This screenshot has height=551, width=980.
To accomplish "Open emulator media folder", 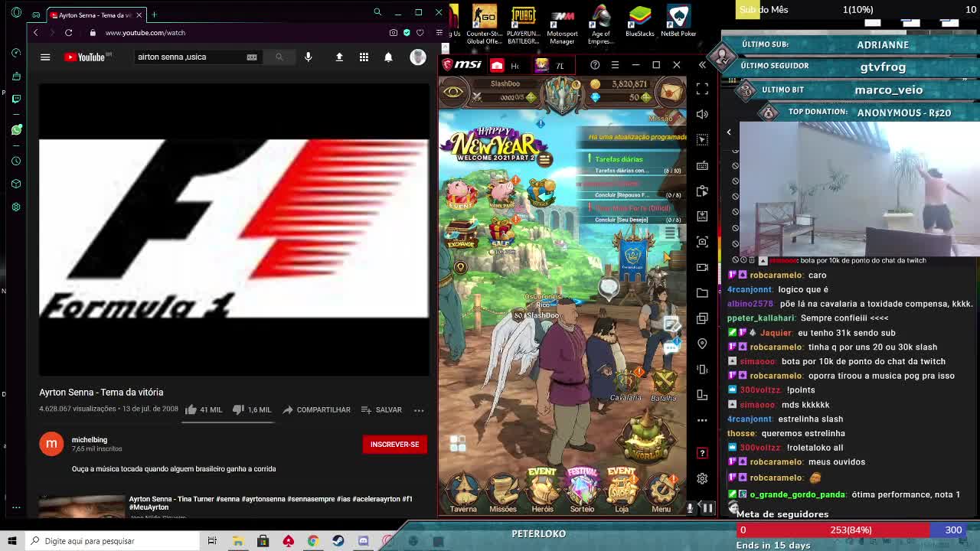I will point(702,292).
